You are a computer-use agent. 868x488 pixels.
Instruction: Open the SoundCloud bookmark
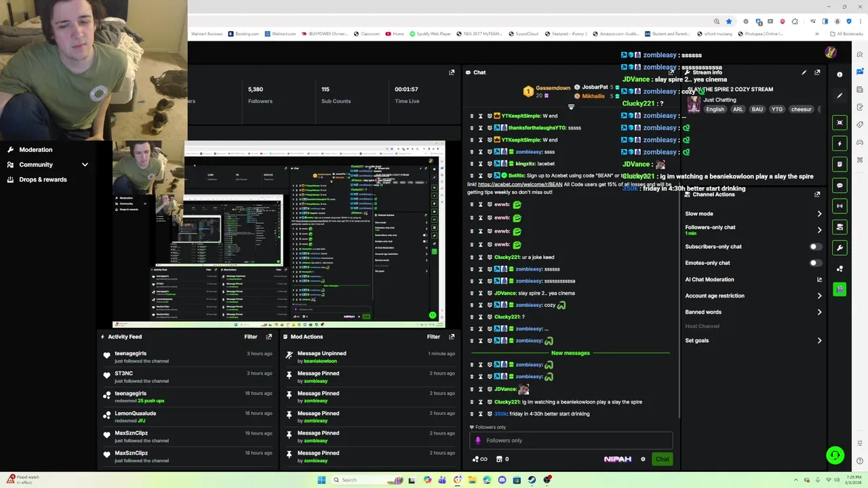(523, 34)
